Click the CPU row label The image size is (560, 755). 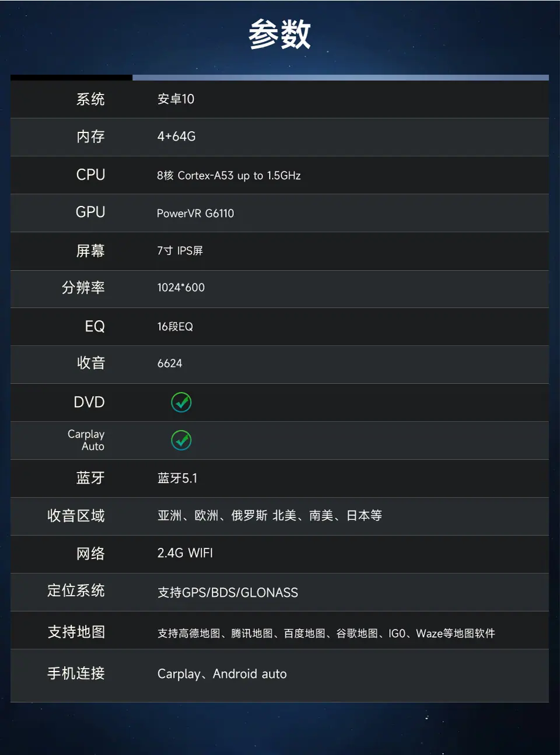tap(90, 174)
